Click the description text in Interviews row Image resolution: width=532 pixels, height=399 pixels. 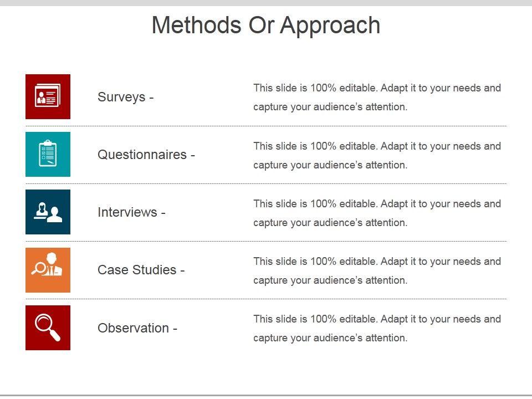[377, 213]
